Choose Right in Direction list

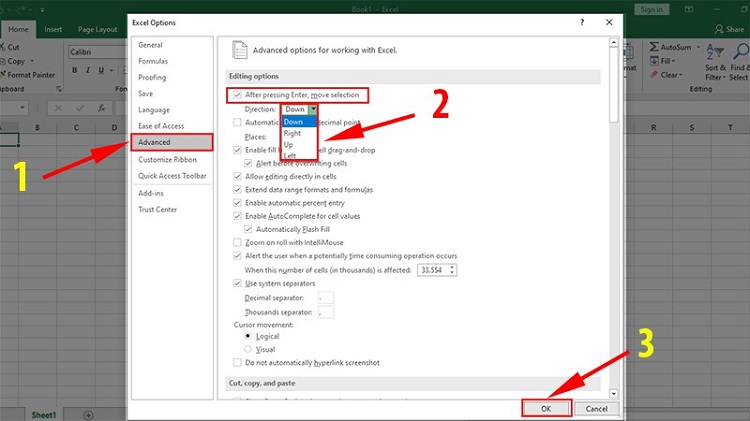pyautogui.click(x=299, y=133)
